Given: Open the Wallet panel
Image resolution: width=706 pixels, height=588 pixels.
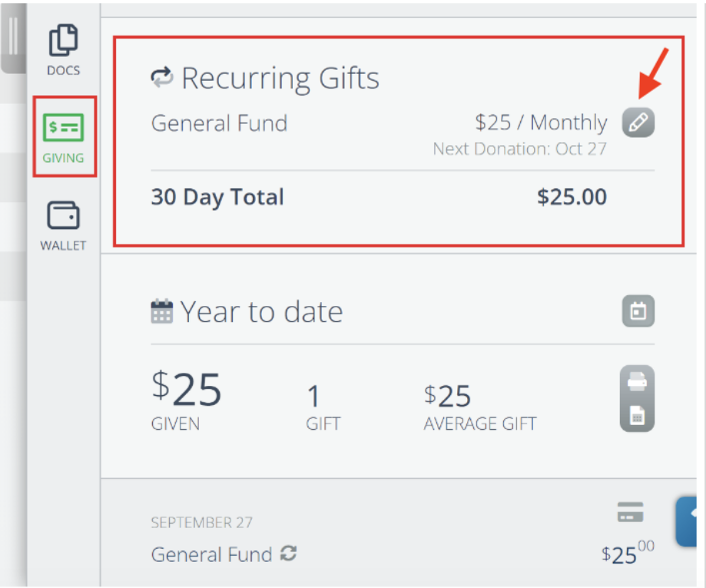Looking at the screenshot, I should pyautogui.click(x=64, y=223).
